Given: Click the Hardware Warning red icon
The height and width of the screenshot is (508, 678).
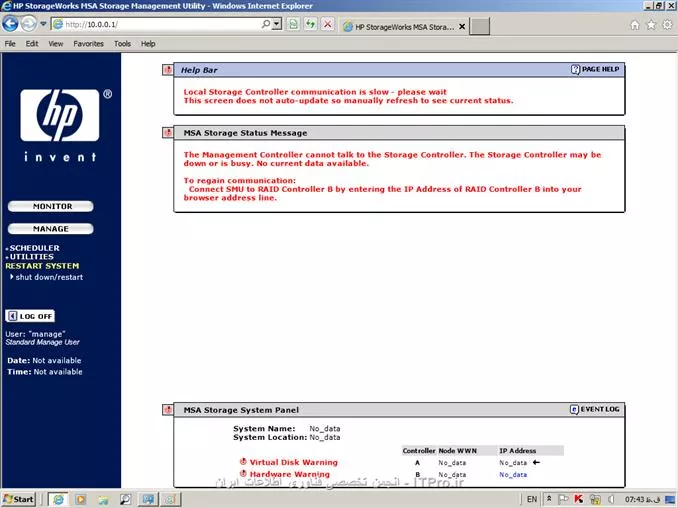Looking at the screenshot, I should (243, 474).
